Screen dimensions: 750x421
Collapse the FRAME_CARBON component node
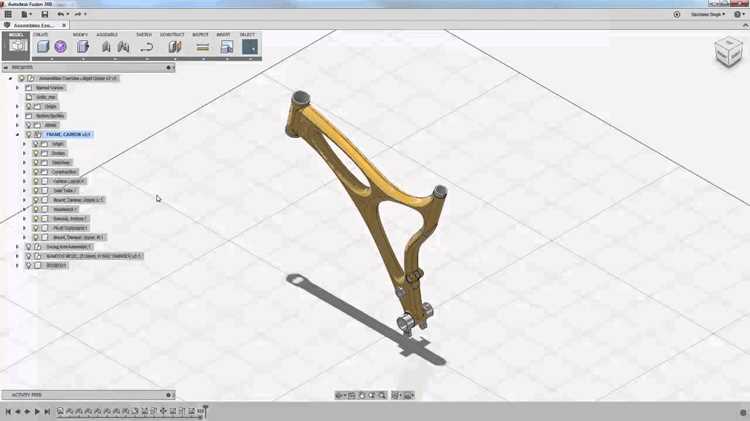pyautogui.click(x=18, y=134)
